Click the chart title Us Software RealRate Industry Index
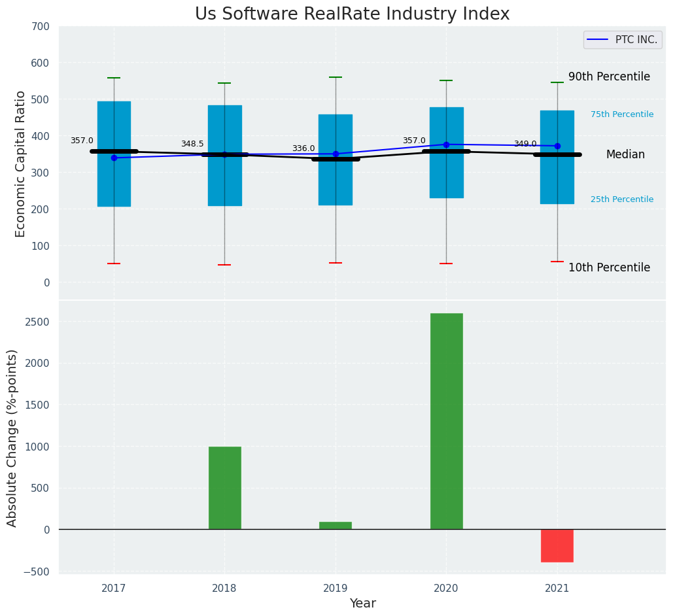 point(352,14)
